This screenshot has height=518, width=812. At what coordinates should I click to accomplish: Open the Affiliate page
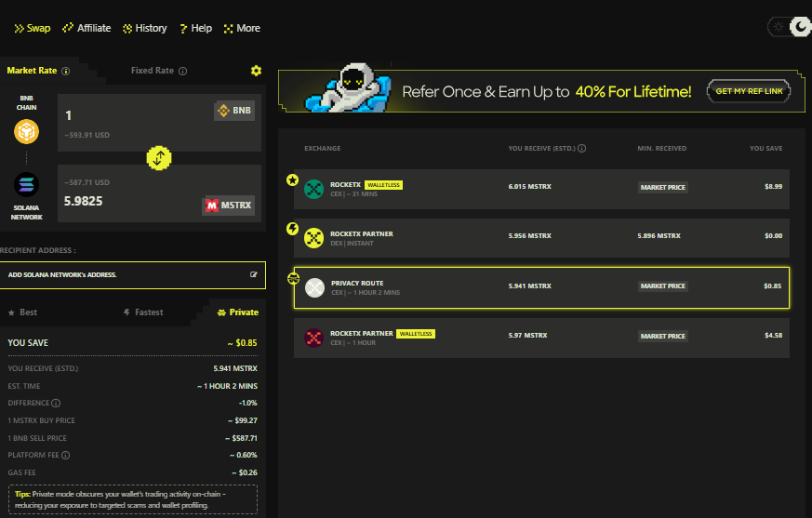pos(87,29)
